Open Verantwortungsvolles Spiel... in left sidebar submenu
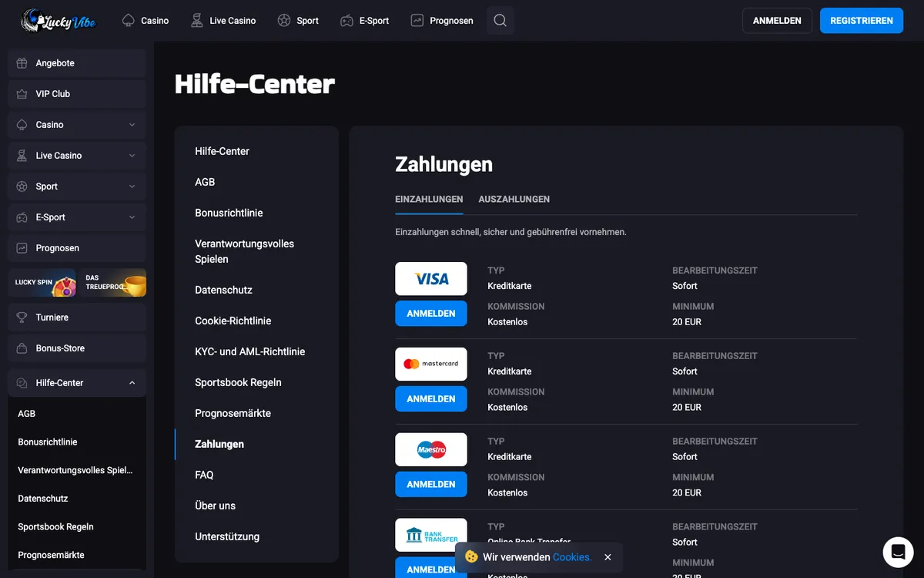The height and width of the screenshot is (578, 924). 75,470
